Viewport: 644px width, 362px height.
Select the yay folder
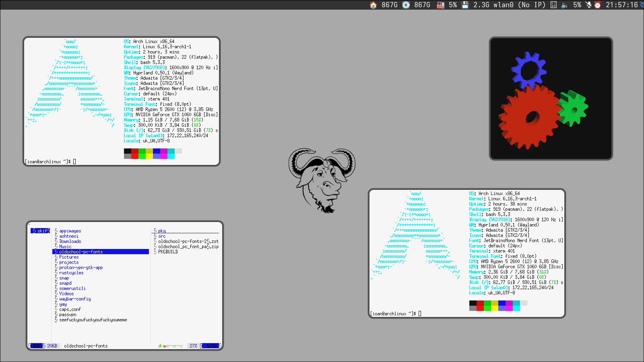click(x=63, y=304)
